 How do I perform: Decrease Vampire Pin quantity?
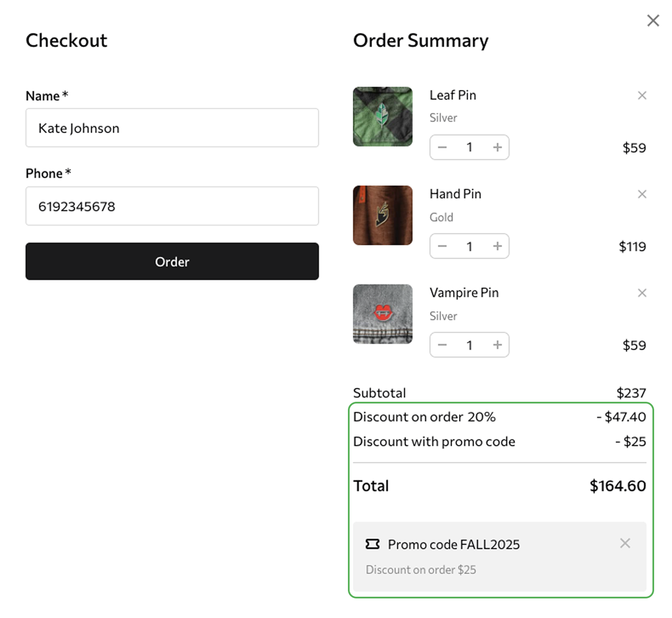[442, 345]
